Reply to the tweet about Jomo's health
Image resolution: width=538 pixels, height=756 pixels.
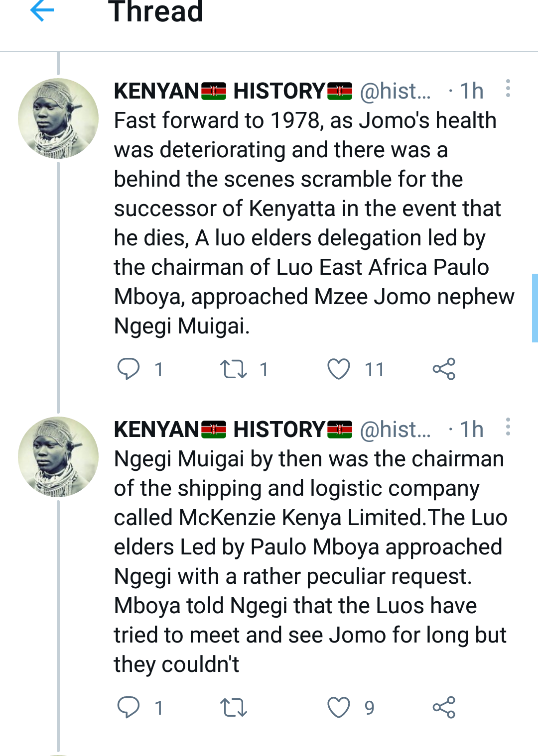(129, 369)
